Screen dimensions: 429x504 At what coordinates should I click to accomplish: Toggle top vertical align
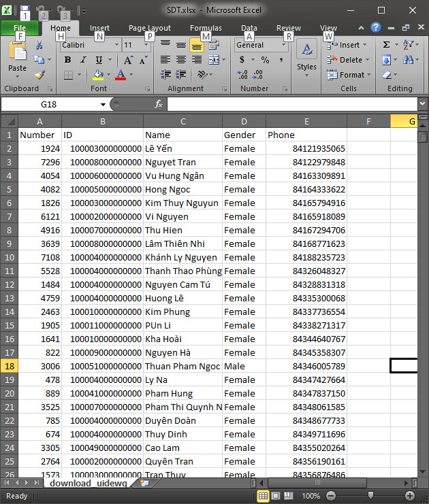click(165, 45)
